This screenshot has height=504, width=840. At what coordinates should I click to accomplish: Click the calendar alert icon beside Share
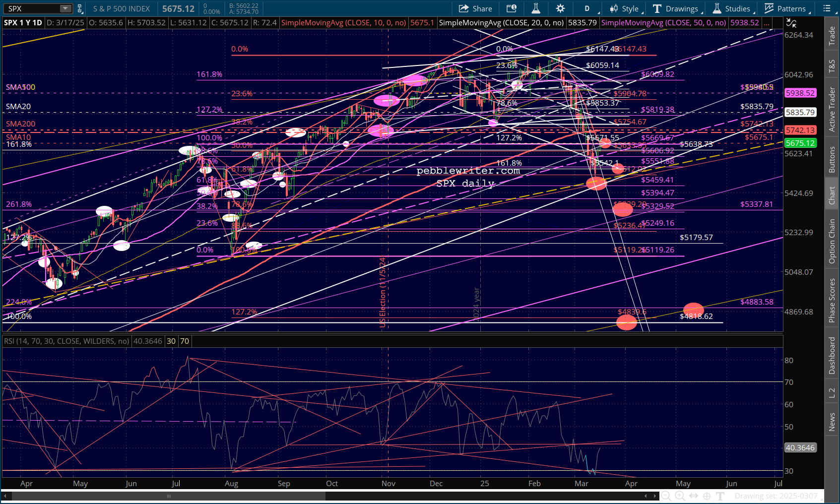point(511,8)
